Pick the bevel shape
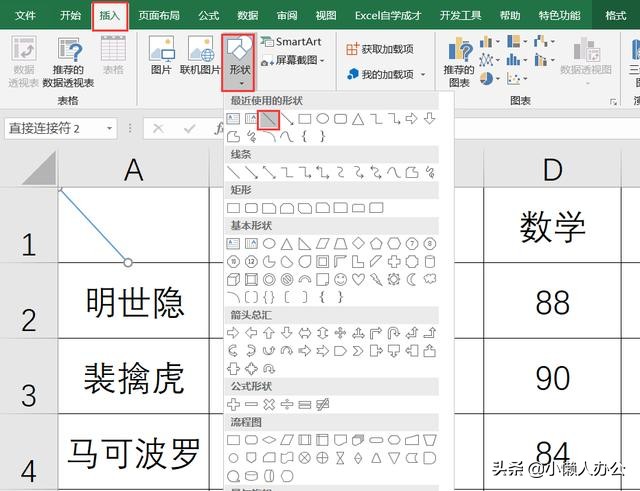Viewport: 640px width, 491px height. (x=251, y=280)
